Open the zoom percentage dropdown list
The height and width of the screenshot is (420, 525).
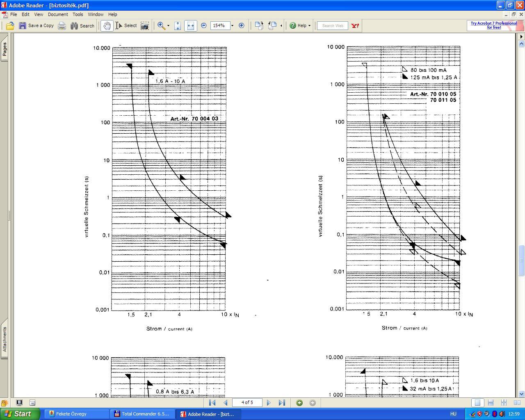click(232, 26)
